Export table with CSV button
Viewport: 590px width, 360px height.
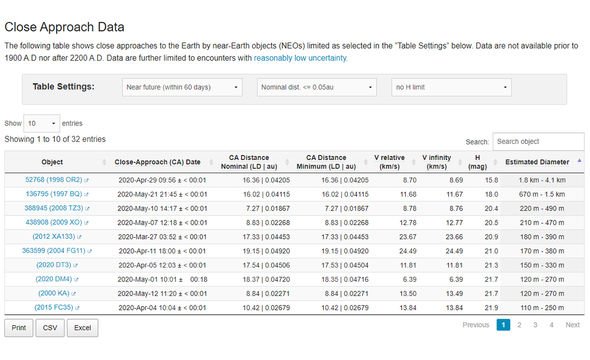click(x=50, y=328)
